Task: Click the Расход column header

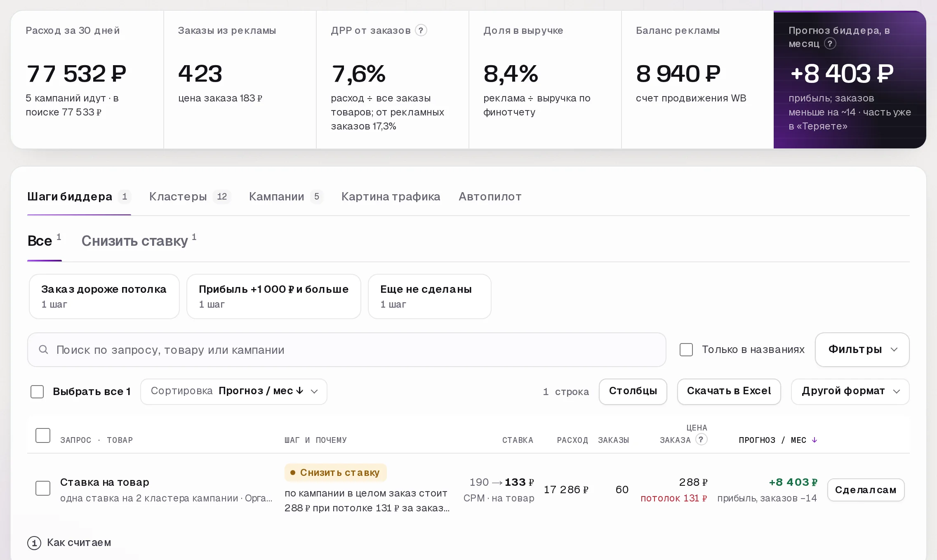Action: point(572,440)
